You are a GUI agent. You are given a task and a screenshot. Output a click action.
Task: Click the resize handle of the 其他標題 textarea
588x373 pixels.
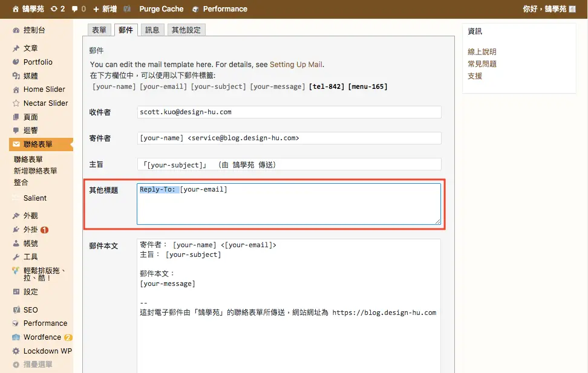coord(437,221)
